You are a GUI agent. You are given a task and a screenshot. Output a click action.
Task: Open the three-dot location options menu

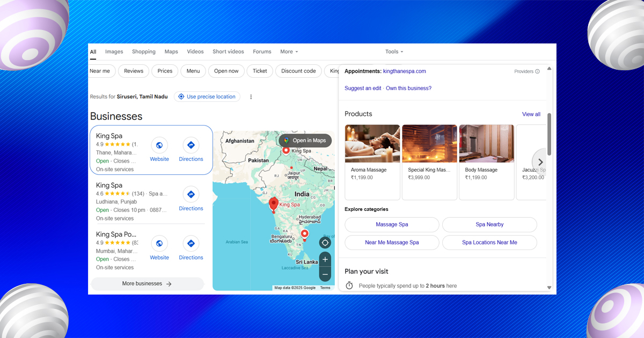coord(251,97)
